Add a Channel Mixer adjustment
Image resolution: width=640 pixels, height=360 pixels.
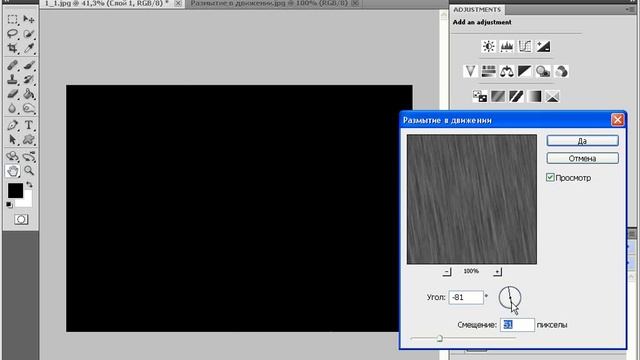point(562,71)
